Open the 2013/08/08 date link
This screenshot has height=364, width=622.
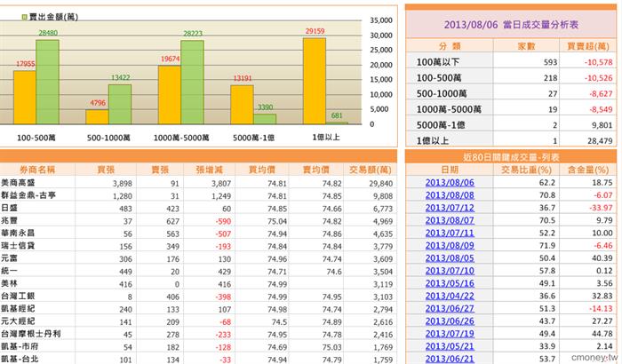(450, 195)
